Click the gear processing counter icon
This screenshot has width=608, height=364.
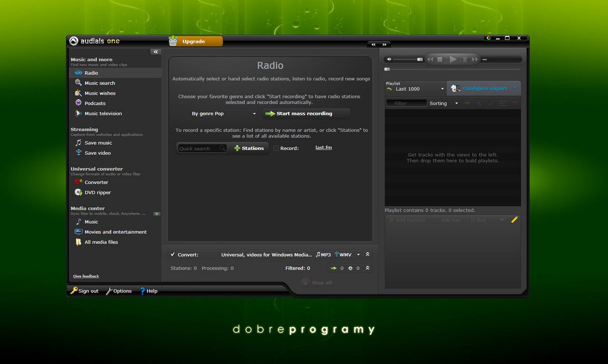(x=350, y=268)
